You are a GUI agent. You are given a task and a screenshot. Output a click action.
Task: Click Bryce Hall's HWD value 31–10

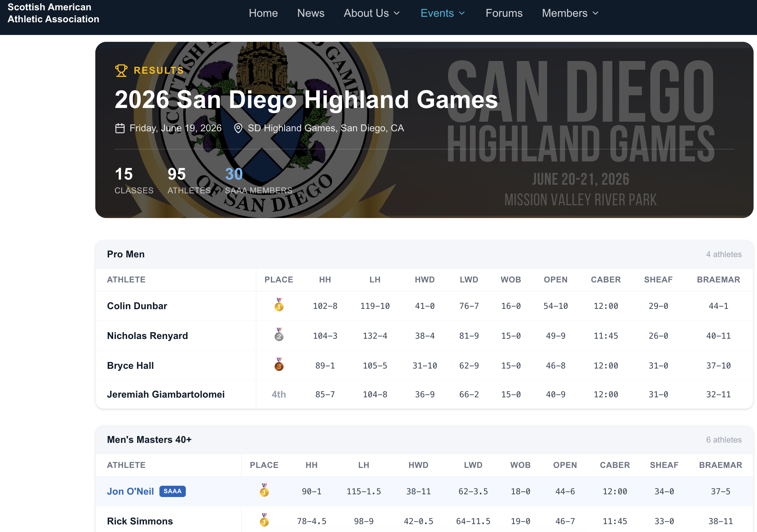point(425,365)
